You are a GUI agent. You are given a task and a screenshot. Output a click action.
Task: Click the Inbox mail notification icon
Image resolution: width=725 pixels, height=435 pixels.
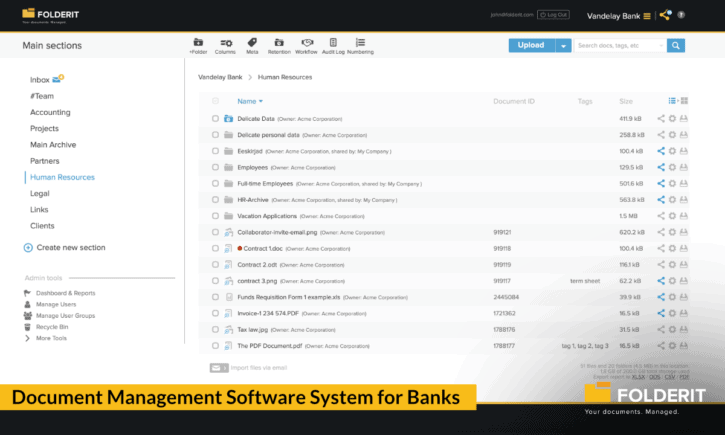58,79
